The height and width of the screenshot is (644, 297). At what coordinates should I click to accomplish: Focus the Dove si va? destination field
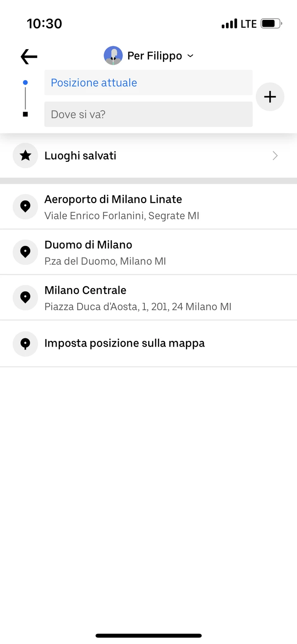(148, 114)
